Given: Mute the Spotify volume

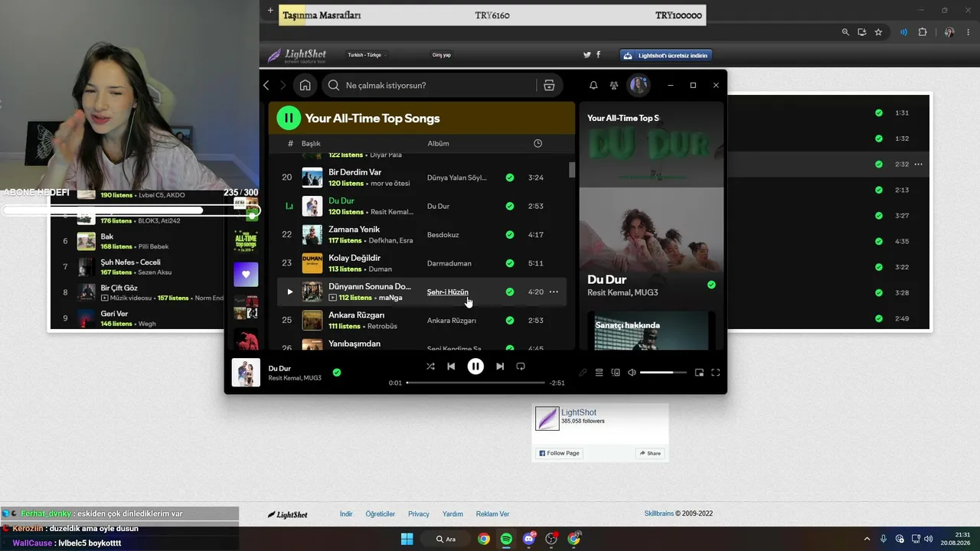Looking at the screenshot, I should pos(632,373).
